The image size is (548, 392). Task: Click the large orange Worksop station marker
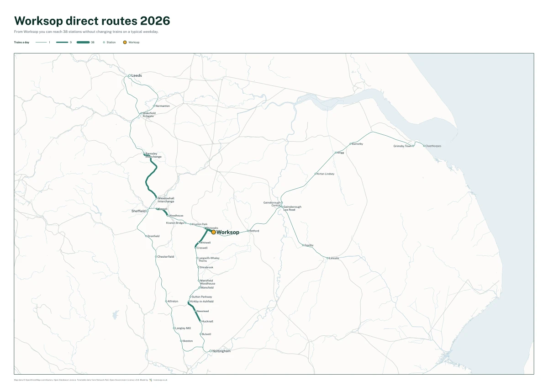(x=213, y=232)
